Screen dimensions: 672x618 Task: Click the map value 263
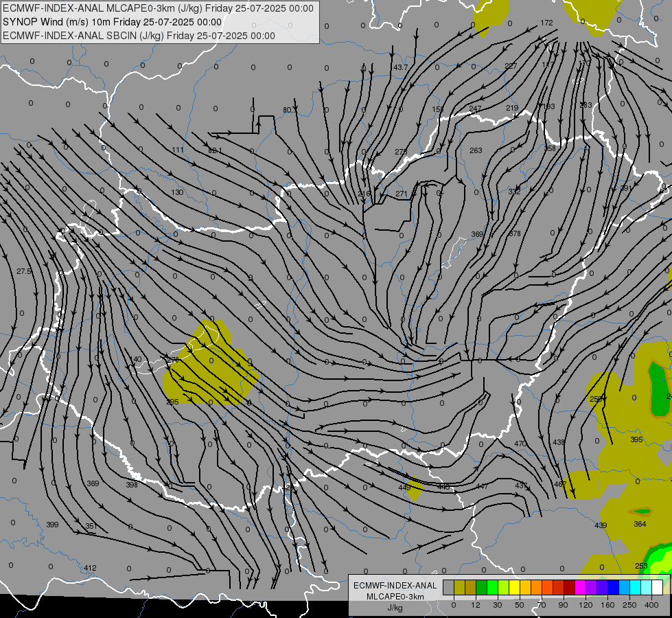pos(476,150)
